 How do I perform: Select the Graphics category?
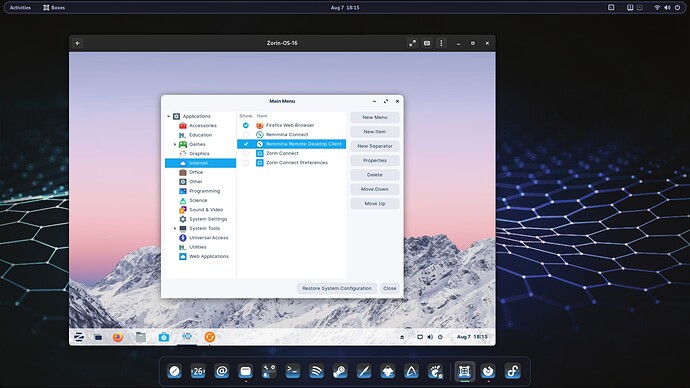click(x=200, y=154)
